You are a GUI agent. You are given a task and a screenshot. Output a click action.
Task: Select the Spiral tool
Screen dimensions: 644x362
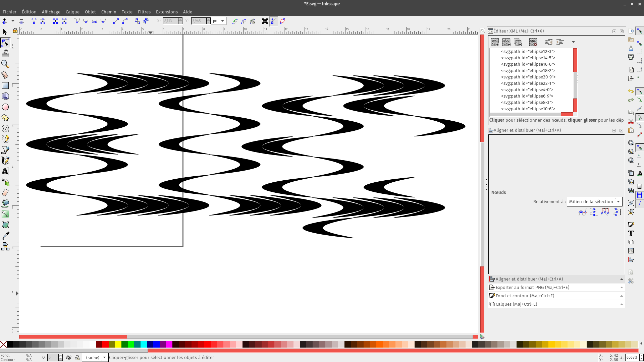5,129
